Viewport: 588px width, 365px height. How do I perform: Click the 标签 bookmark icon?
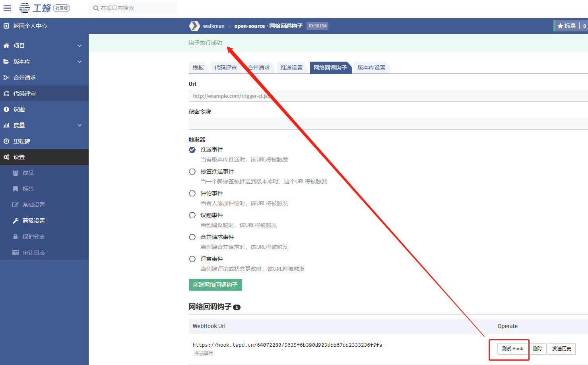pyautogui.click(x=16, y=189)
